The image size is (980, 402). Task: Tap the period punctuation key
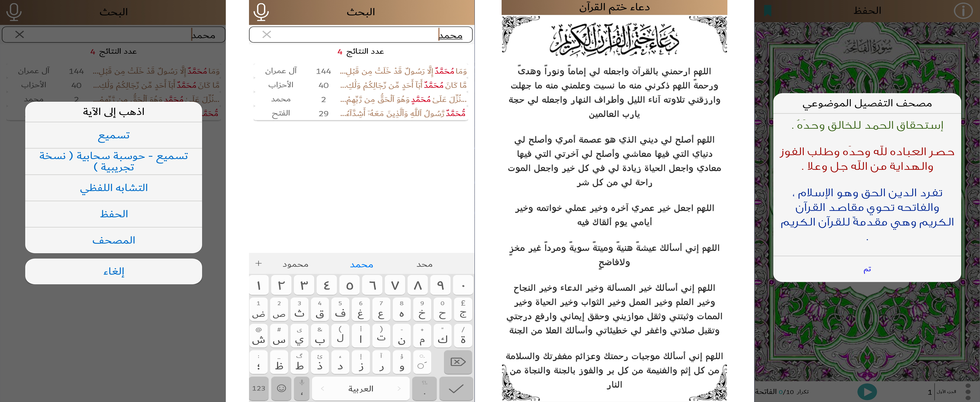click(425, 388)
